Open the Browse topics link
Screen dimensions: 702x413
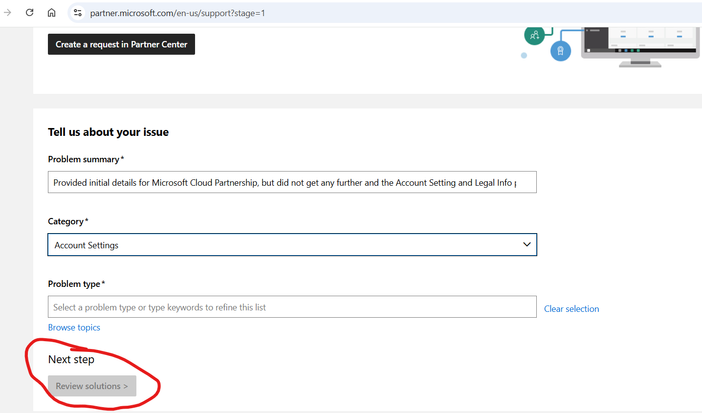pyautogui.click(x=74, y=327)
